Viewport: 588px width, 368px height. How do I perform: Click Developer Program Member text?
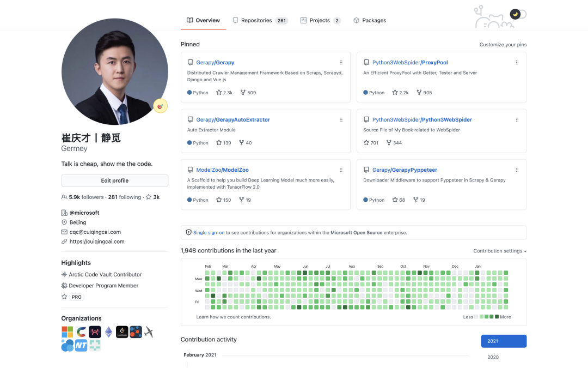point(103,286)
